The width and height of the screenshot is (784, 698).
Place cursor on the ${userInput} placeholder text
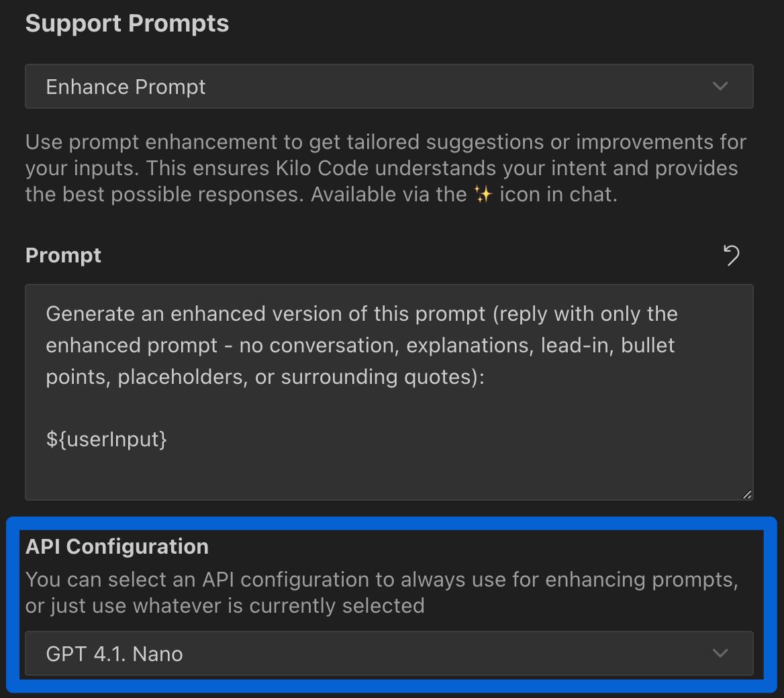(x=105, y=439)
